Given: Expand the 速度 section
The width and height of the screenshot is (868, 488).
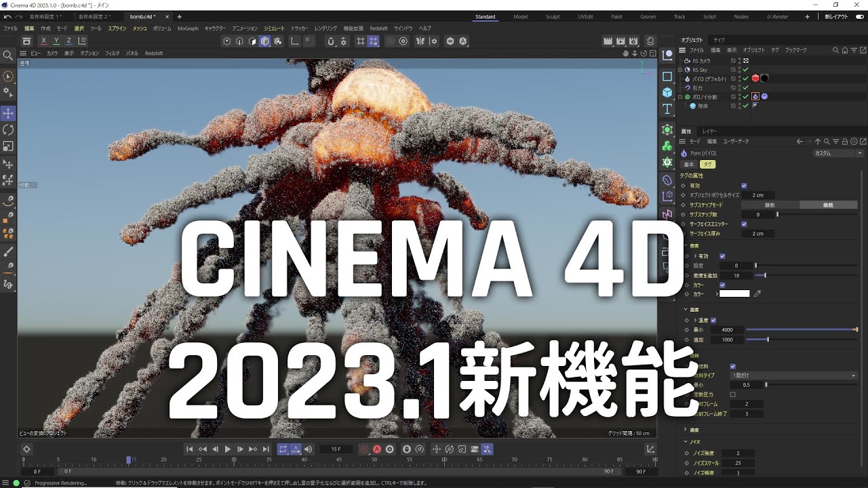Looking at the screenshot, I should coord(686,430).
